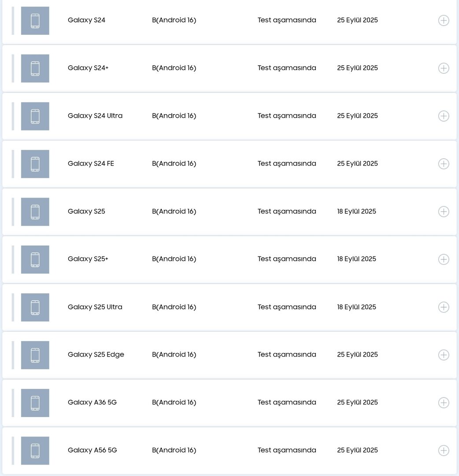This screenshot has height=476, width=459.
Task: Click the Galaxy A36 5G phone icon
Action: click(x=35, y=403)
